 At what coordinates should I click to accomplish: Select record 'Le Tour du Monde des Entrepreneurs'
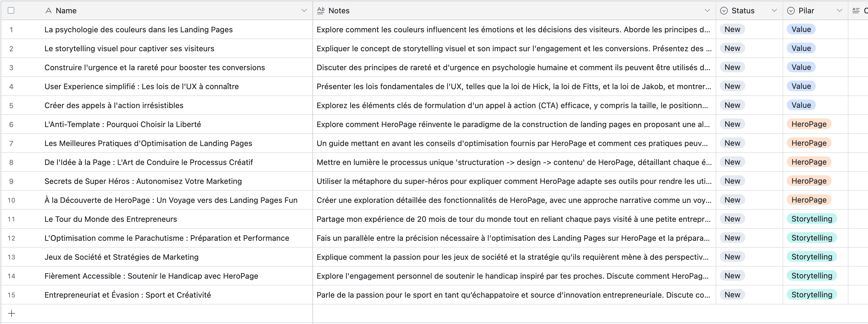tap(111, 219)
